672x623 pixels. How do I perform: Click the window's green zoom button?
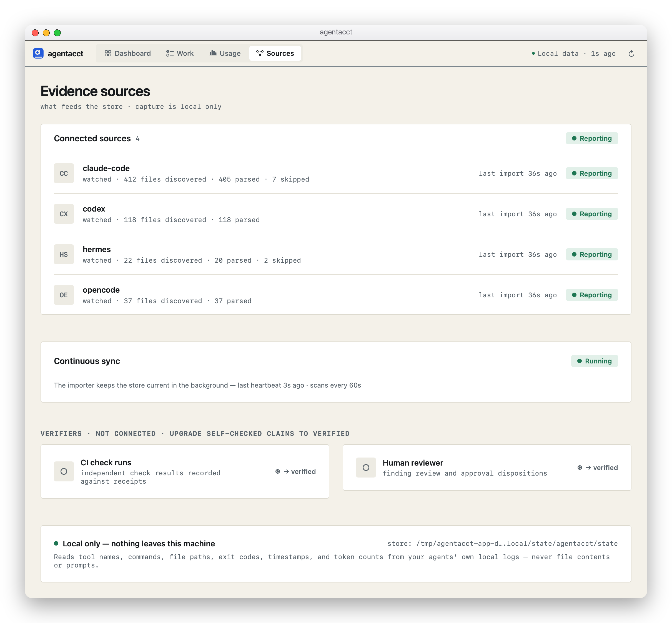click(57, 33)
